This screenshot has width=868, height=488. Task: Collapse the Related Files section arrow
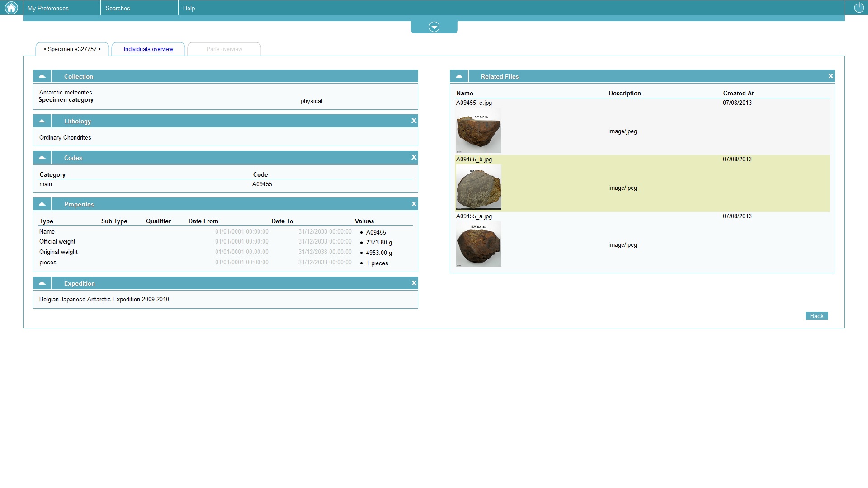[459, 76]
